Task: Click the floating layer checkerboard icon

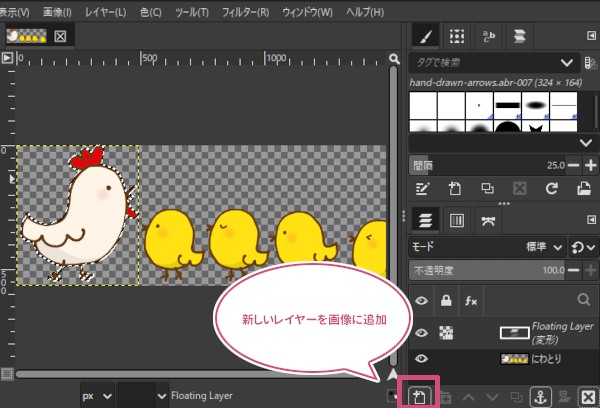Action: click(446, 333)
